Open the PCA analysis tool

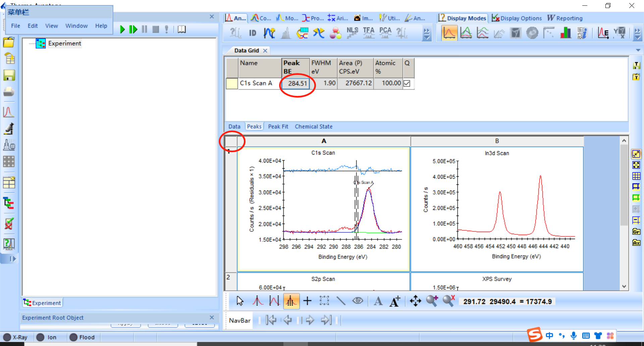point(385,33)
